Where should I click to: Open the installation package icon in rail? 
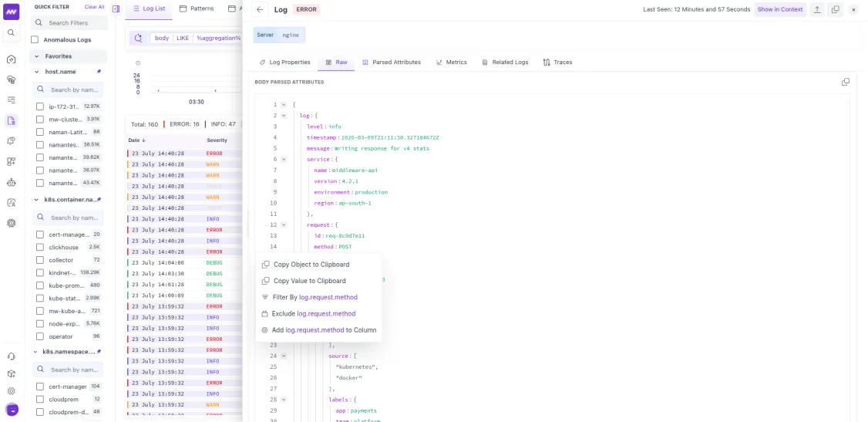(11, 374)
